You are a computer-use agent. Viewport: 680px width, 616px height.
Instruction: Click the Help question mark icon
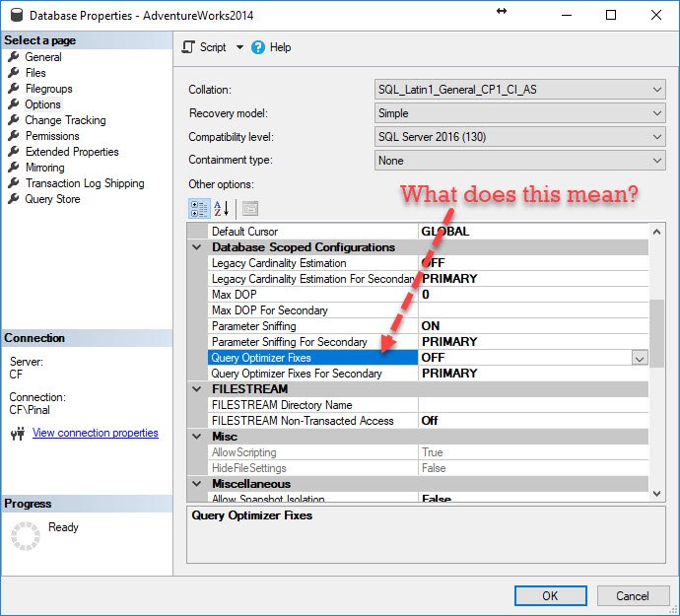point(258,47)
